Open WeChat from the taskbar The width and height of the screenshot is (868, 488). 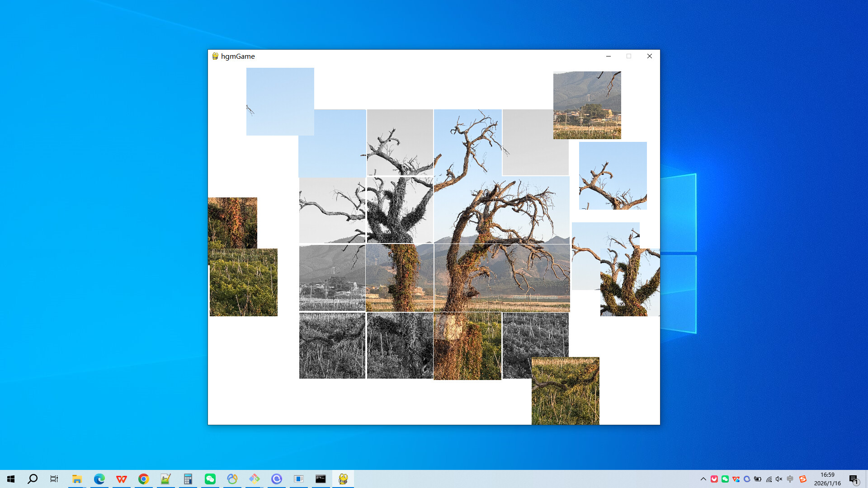coord(210,479)
